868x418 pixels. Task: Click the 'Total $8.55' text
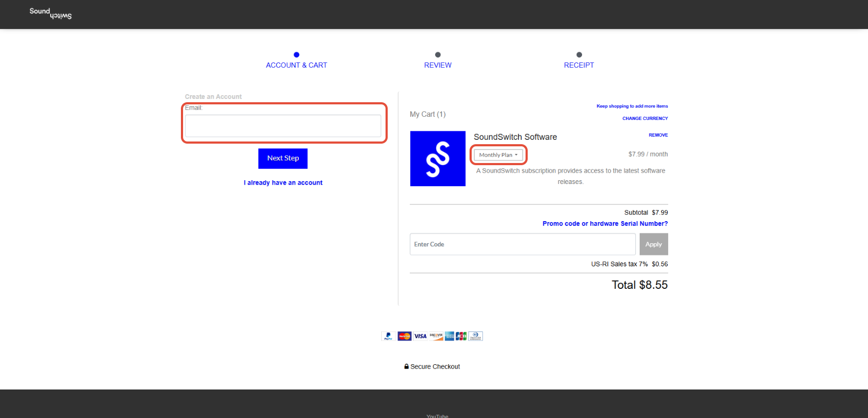click(640, 285)
